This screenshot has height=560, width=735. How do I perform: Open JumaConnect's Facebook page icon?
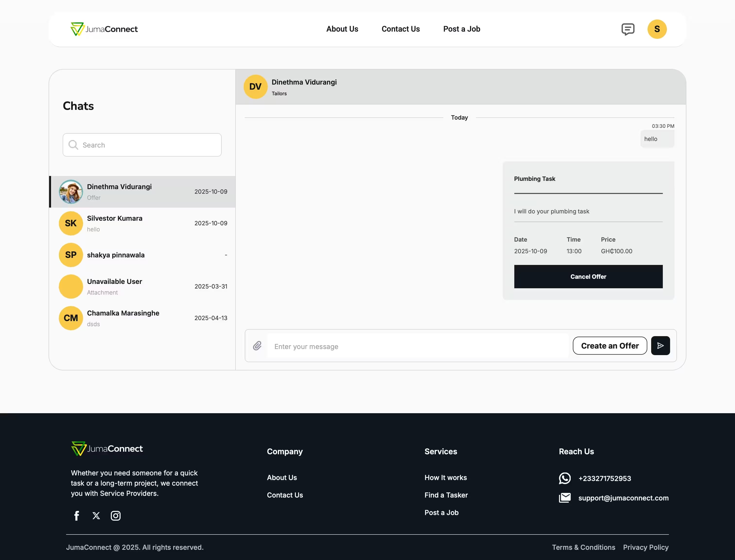(x=76, y=515)
